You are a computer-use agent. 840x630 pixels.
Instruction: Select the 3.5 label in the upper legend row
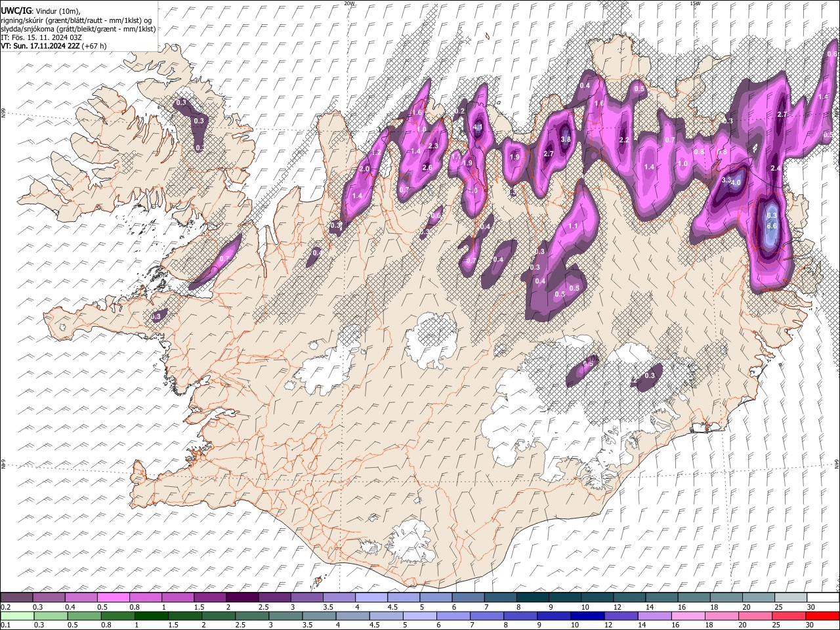(328, 606)
